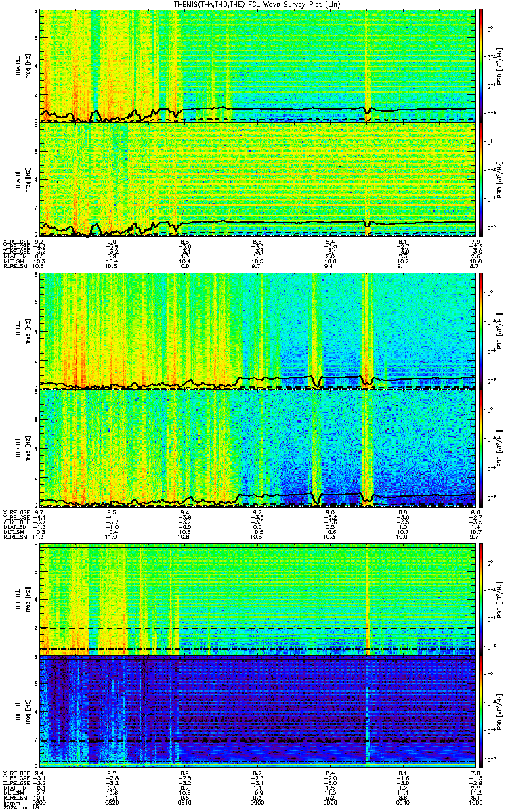Viewport: 508px width, 812px height.
Task: Click the THE B∥ freq [Hz] axis label
Action: coord(22,712)
